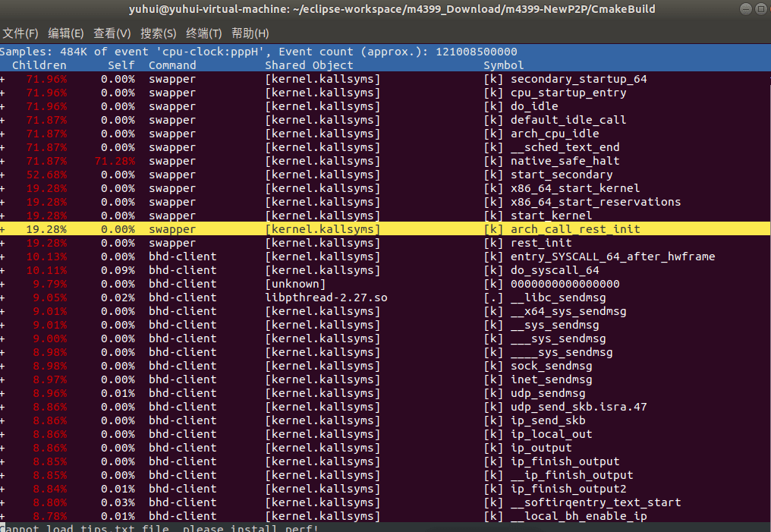
Task: Click the terminal window title text
Action: (x=392, y=9)
